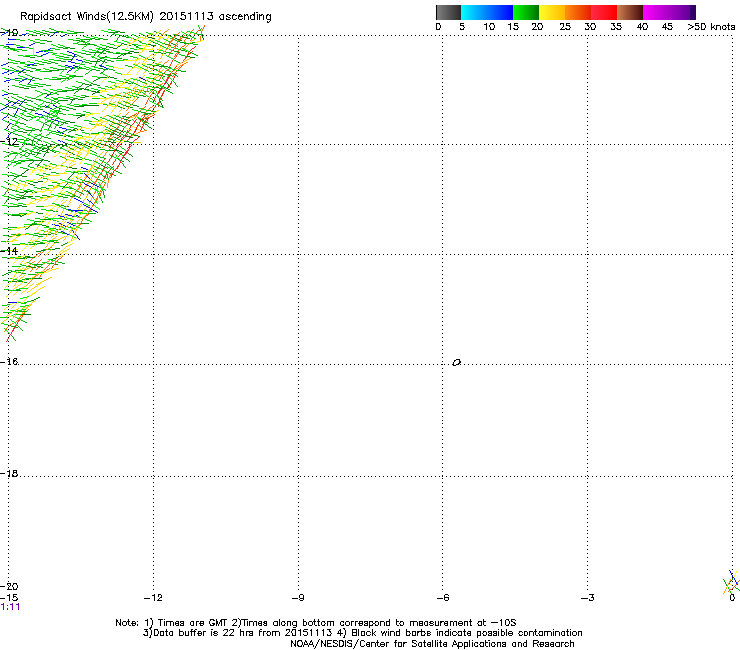
Task: Click the yellow 20-25 knots legend swatch
Action: click(552, 12)
